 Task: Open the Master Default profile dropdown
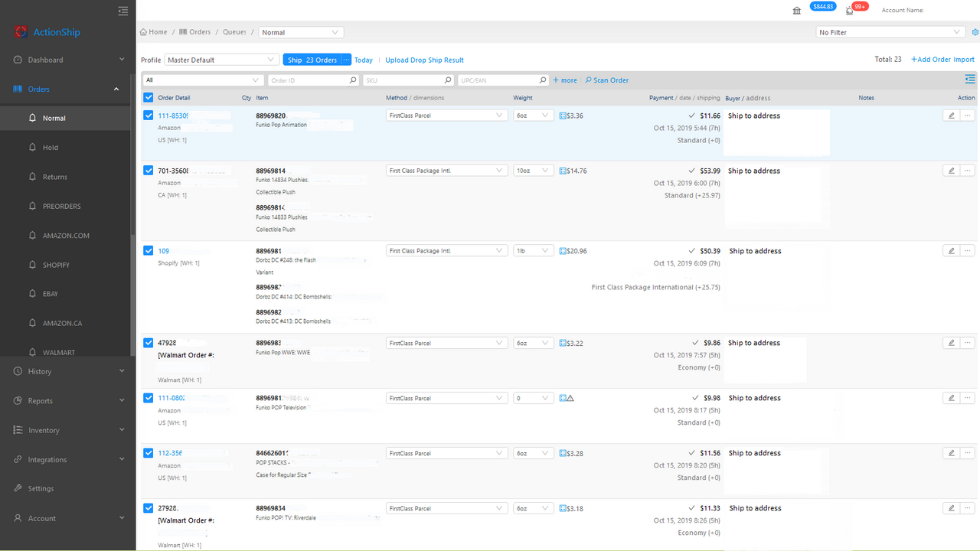[221, 59]
